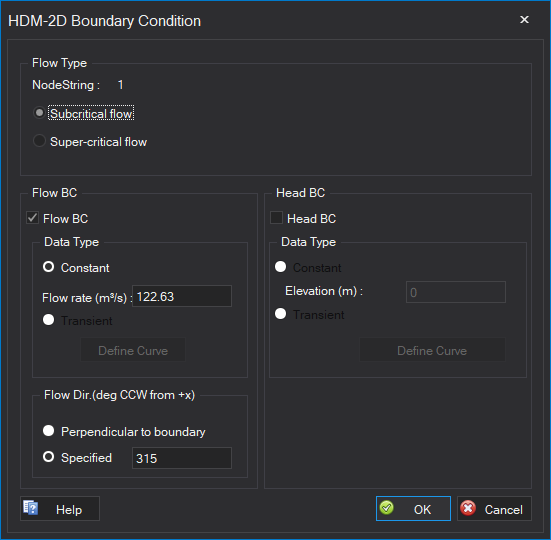Click the Elevation (m) input field
The image size is (551, 540).
coord(456,292)
